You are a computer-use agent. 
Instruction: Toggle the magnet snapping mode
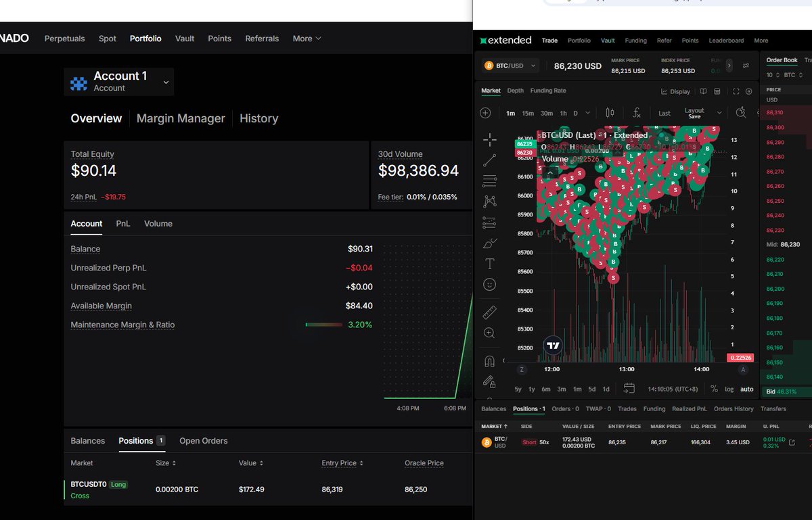(490, 360)
